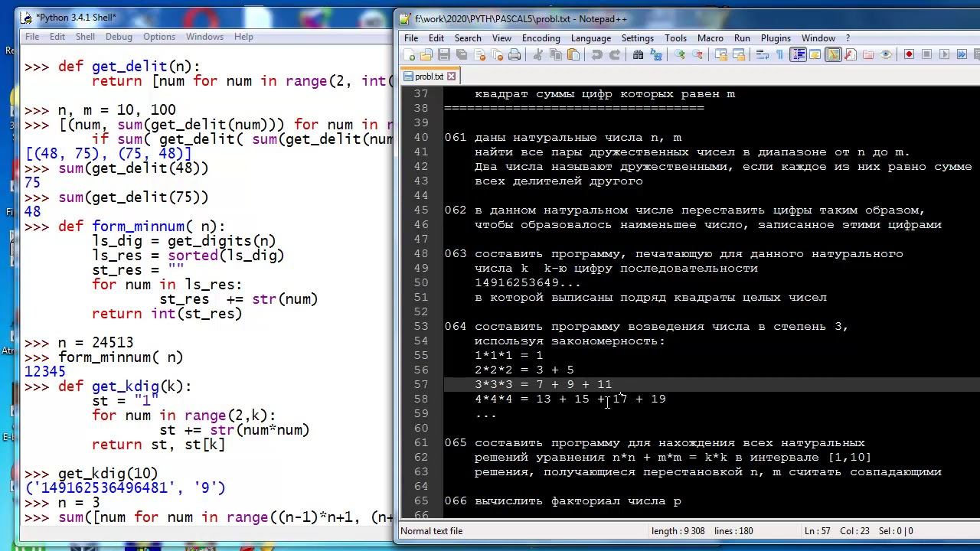
Task: Undo the last edit via toolbar
Action: [x=596, y=54]
